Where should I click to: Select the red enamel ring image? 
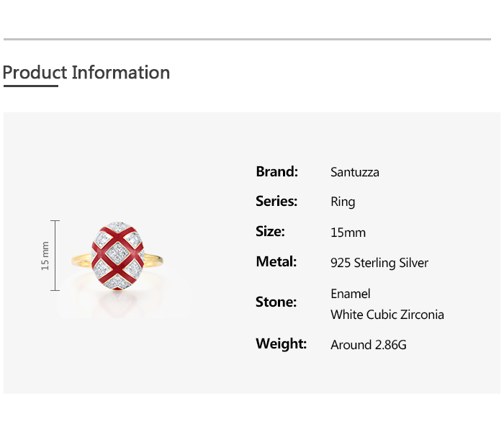point(118,257)
